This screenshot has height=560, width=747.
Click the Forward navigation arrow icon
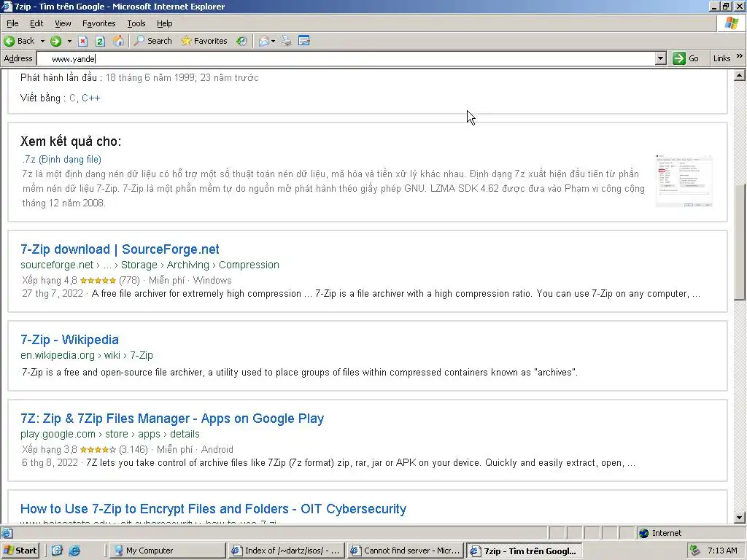coord(55,41)
